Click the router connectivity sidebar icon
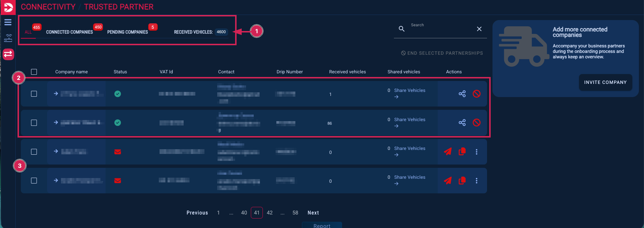Screen dimensions: 644x228 click(x=8, y=38)
